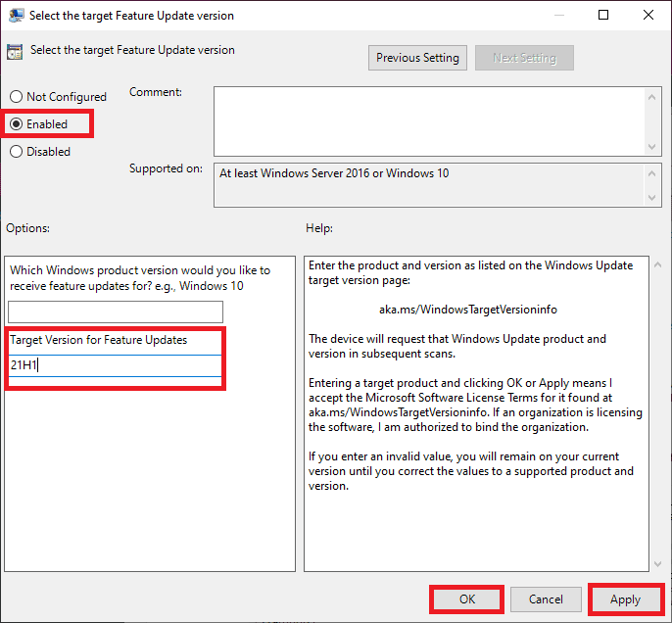Click the target version field containing 21H1
Viewport: 672px width, 623px height.
click(115, 365)
